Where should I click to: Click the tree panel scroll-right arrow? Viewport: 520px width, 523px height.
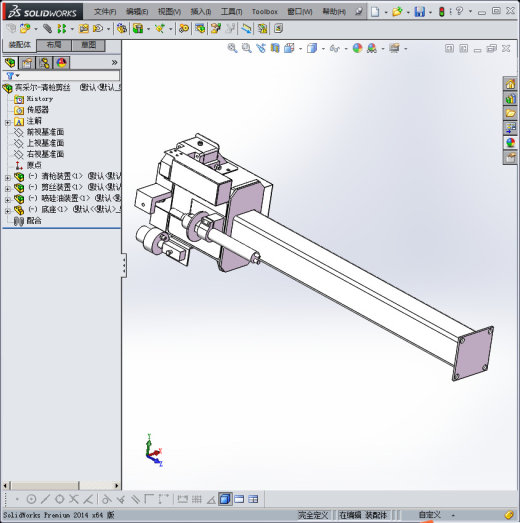coord(117,486)
